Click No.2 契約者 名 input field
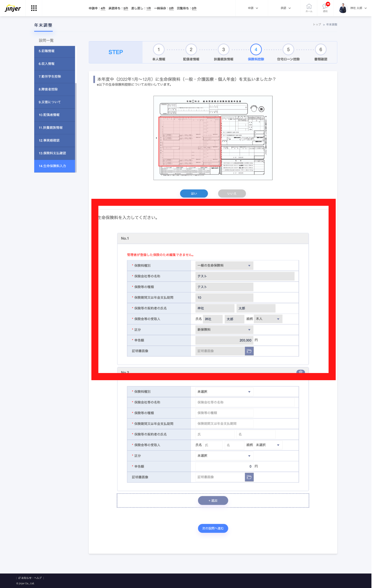373x588 pixels. [x=256, y=434]
